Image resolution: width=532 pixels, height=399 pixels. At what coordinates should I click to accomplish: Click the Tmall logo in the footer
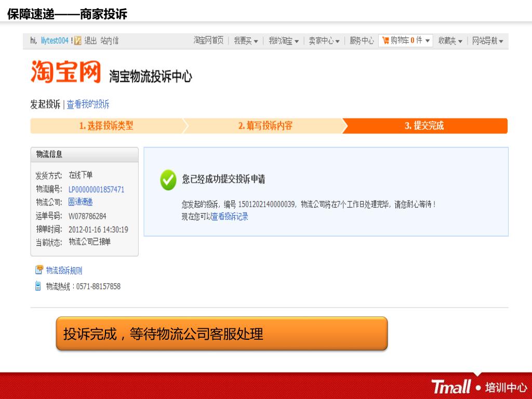[x=450, y=387]
